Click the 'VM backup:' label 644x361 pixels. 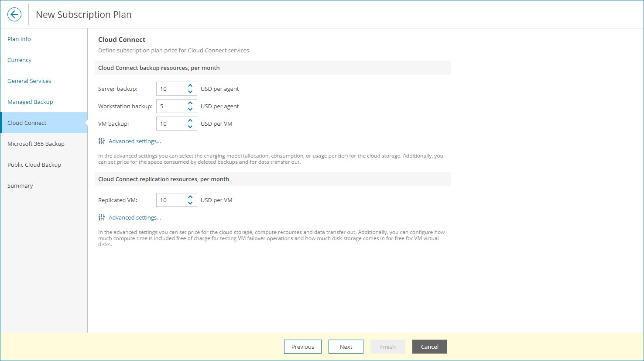113,124
